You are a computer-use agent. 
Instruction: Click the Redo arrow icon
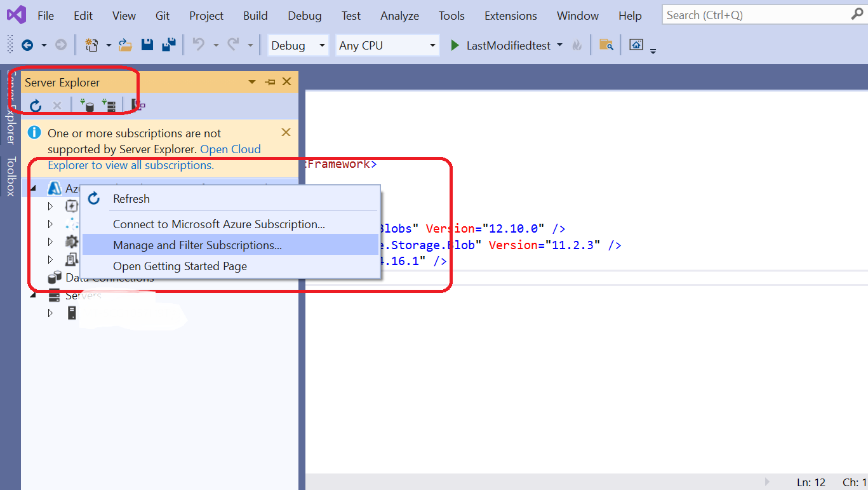pyautogui.click(x=233, y=44)
